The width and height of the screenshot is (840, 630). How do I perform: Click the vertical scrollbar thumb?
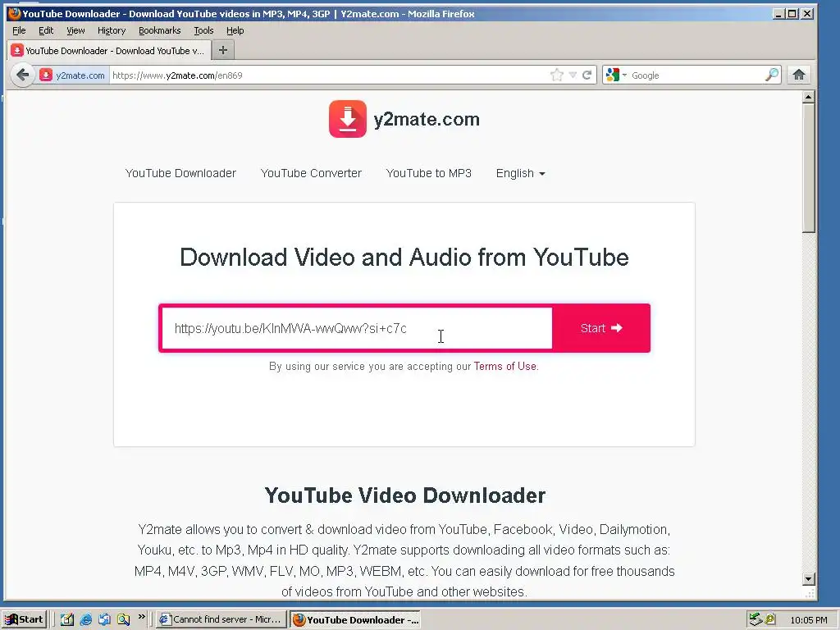click(808, 167)
